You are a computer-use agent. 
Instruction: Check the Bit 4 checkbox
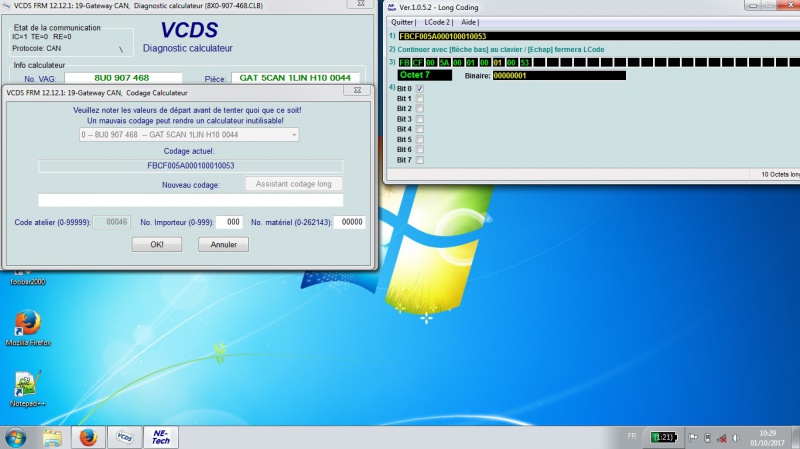click(x=420, y=129)
